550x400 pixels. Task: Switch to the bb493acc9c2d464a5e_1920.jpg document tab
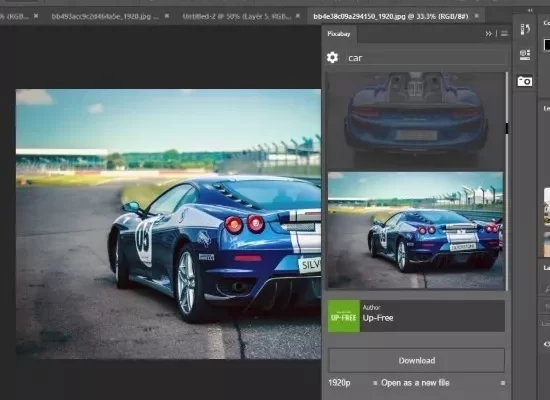[x=105, y=16]
